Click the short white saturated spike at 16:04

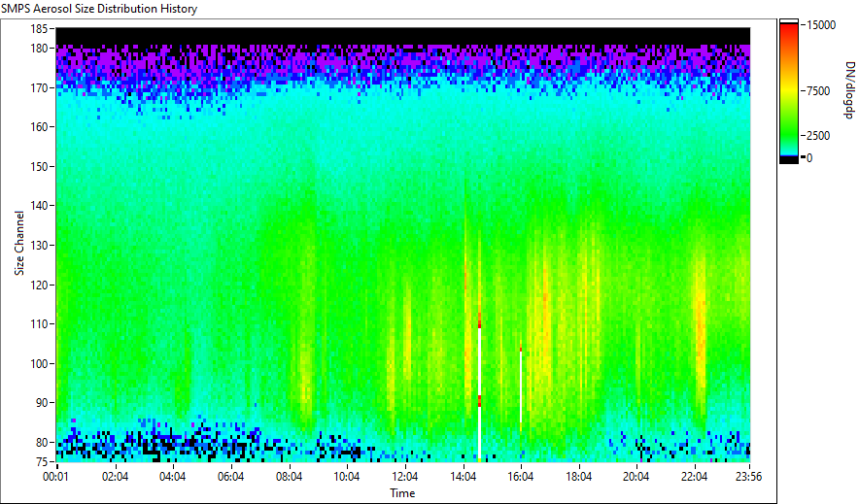click(521, 386)
